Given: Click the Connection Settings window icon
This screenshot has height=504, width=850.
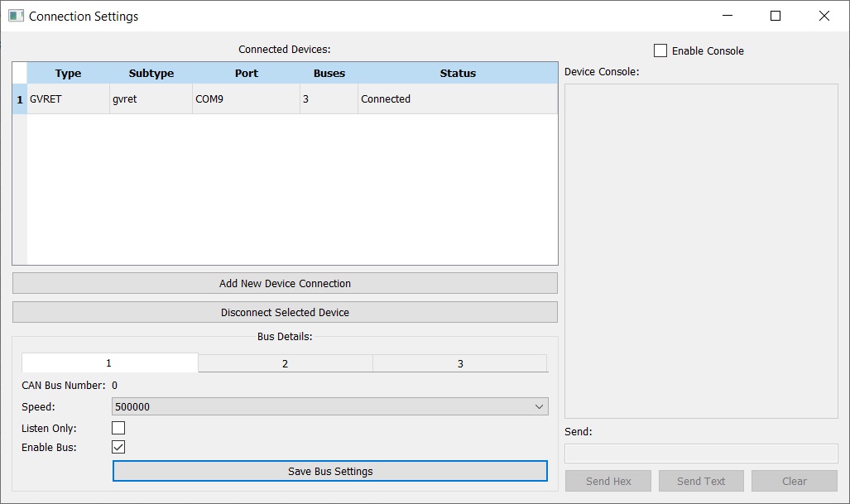Looking at the screenshot, I should (16, 16).
